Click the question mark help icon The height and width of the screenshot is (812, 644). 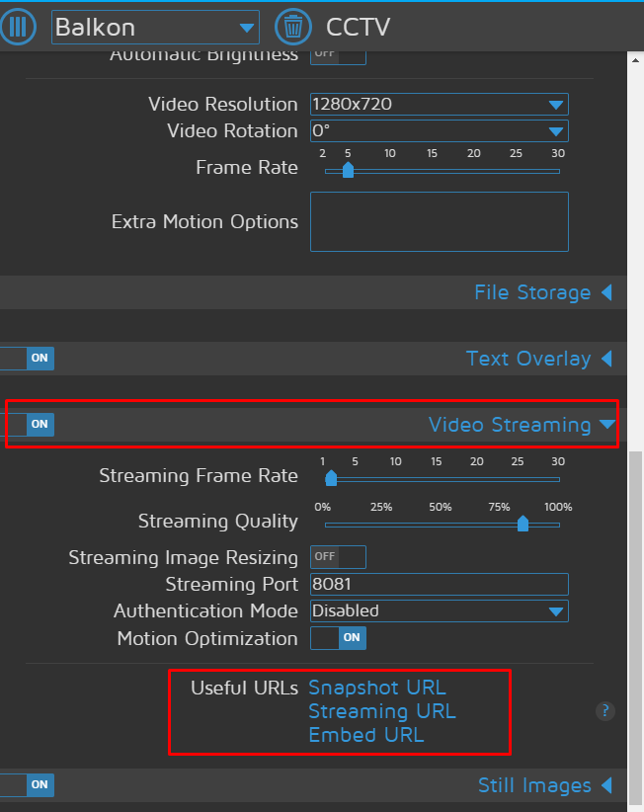click(x=606, y=711)
